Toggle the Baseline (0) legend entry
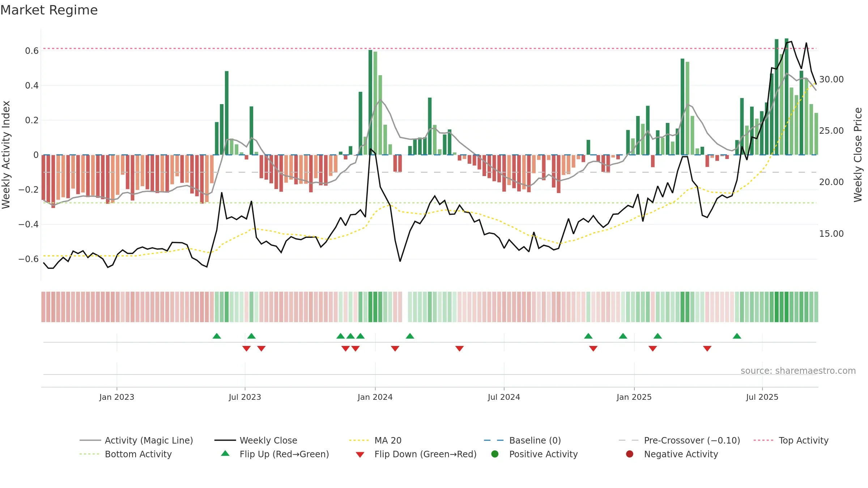868x488 pixels. (x=522, y=440)
